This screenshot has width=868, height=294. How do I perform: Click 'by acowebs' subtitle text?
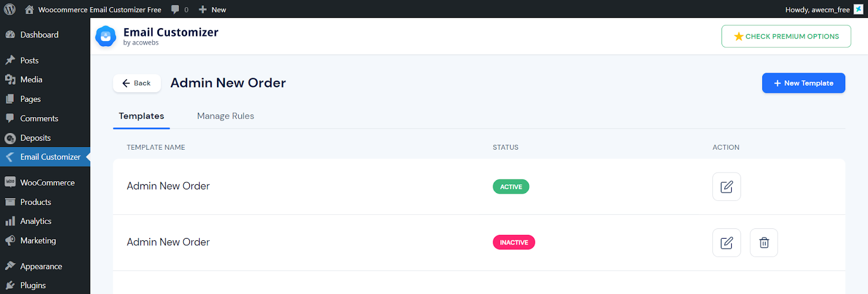141,43
